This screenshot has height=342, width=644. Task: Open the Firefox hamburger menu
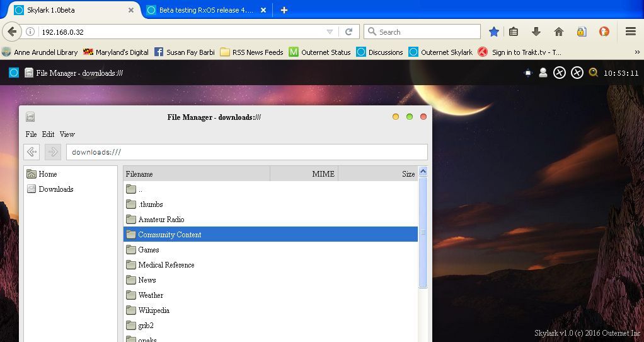(x=630, y=32)
